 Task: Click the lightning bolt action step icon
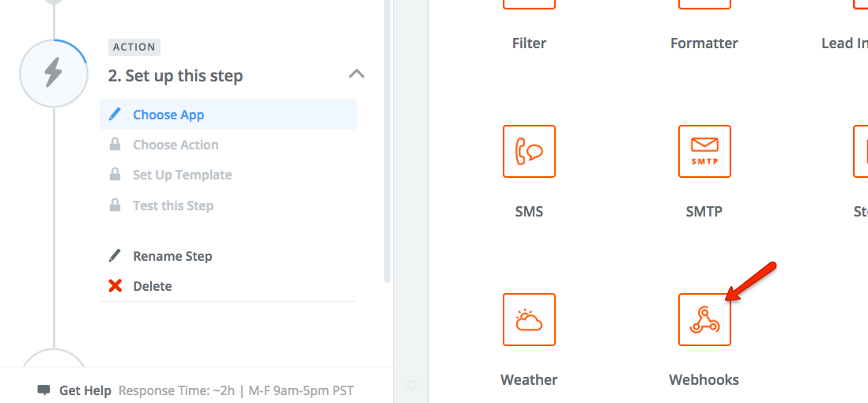[53, 73]
